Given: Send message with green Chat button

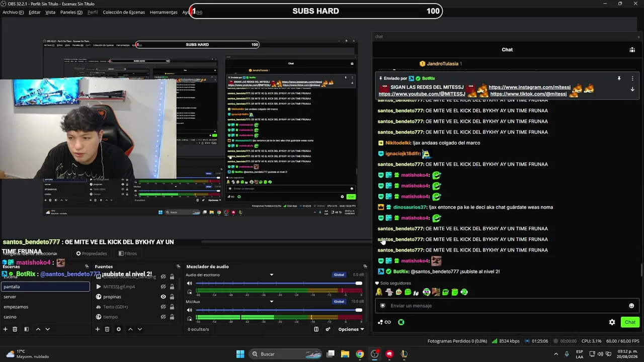Looking at the screenshot, I should coord(630,322).
